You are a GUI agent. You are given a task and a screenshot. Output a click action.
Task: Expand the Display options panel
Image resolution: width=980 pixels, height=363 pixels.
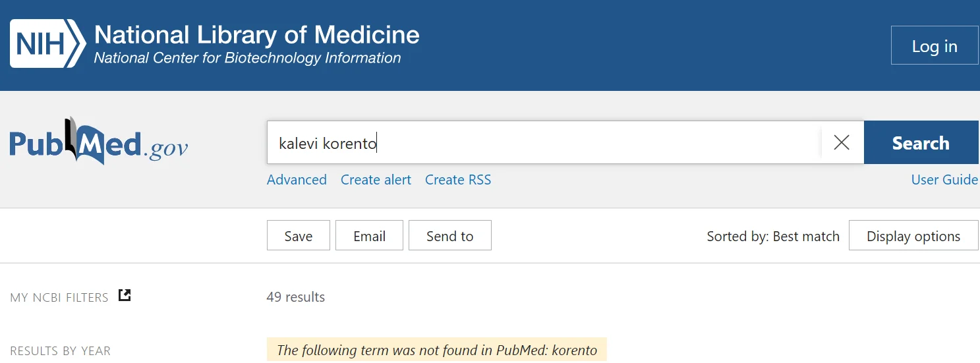[x=913, y=236]
